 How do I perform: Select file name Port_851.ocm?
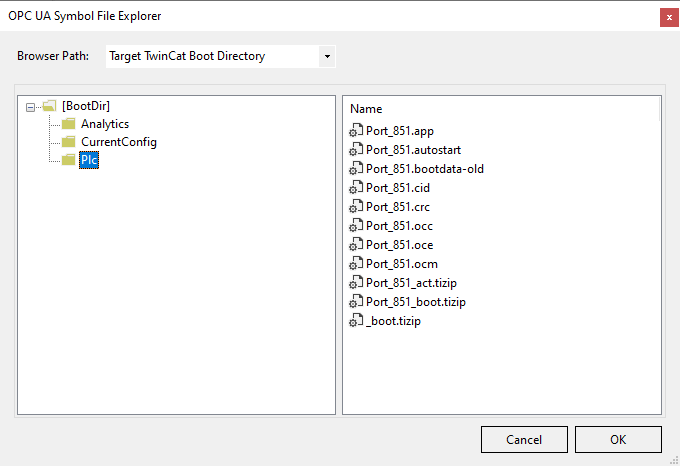point(402,264)
